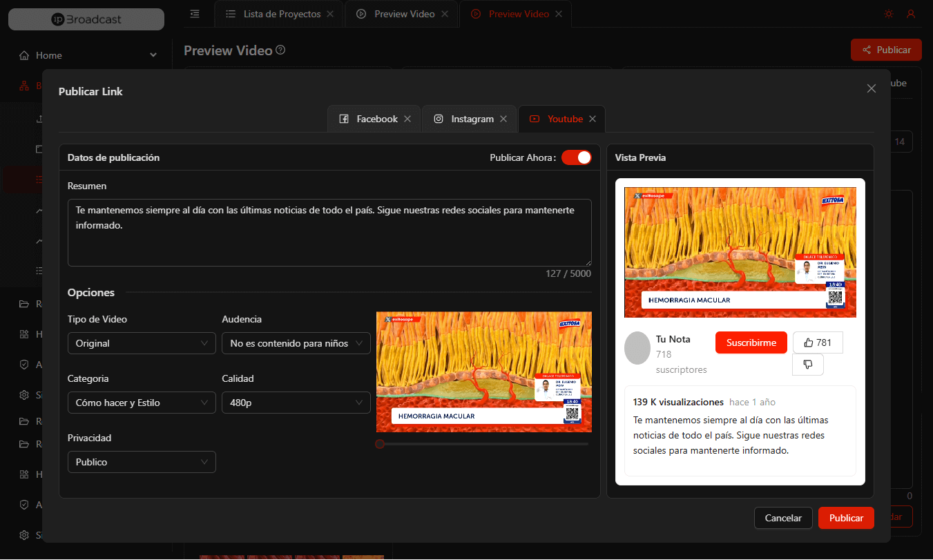This screenshot has height=560, width=933.
Task: Click the Suscribirme button in preview
Action: point(751,342)
